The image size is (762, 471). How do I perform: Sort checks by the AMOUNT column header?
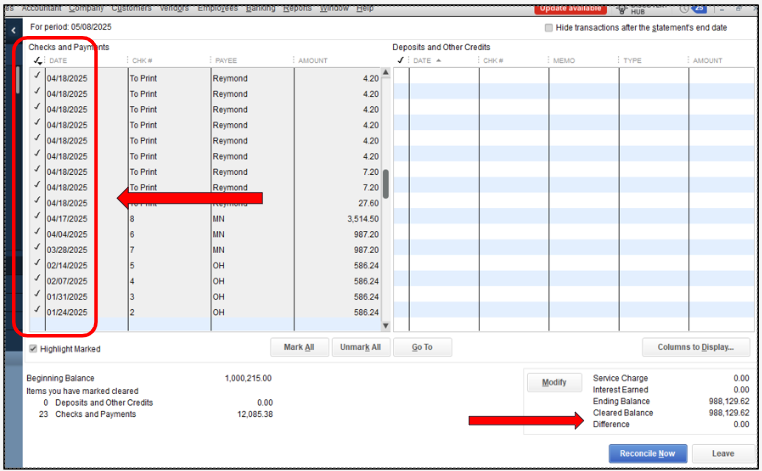(313, 60)
